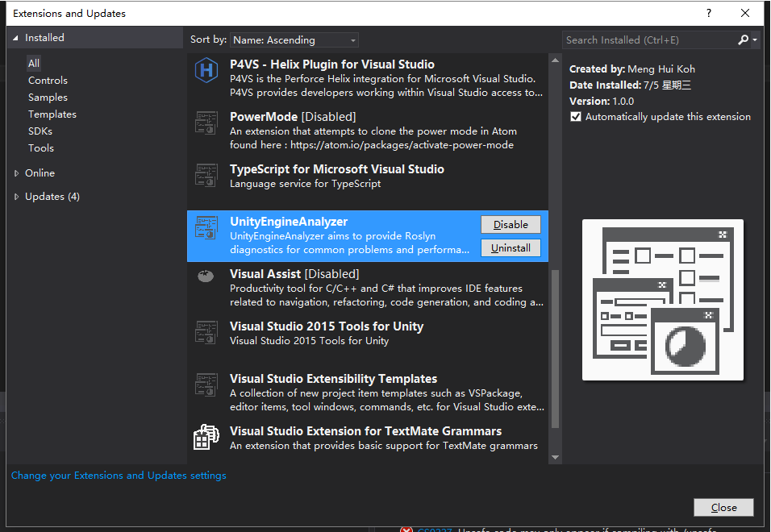Click the list scrollbar down arrow
Viewport: 771px width, 532px height.
point(555,457)
